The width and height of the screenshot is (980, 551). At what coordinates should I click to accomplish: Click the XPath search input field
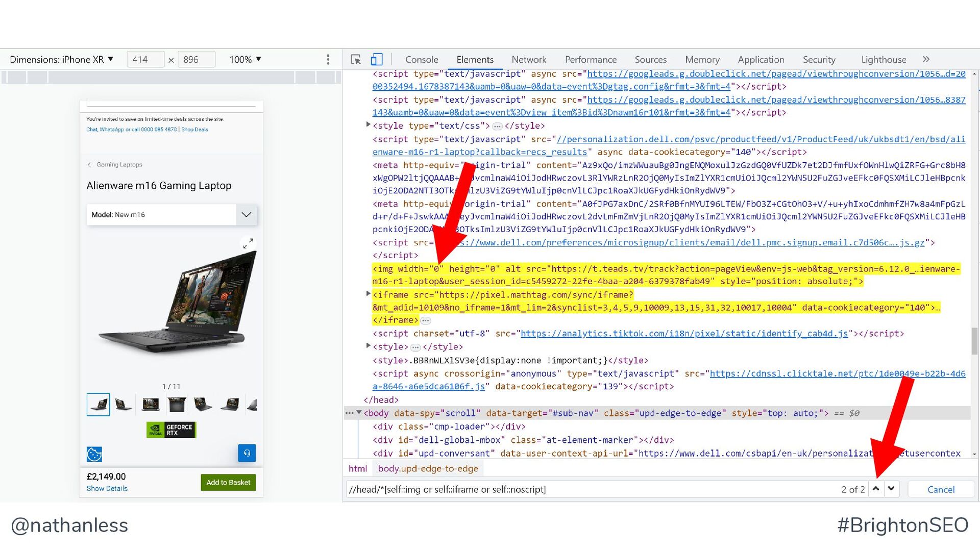coord(592,489)
